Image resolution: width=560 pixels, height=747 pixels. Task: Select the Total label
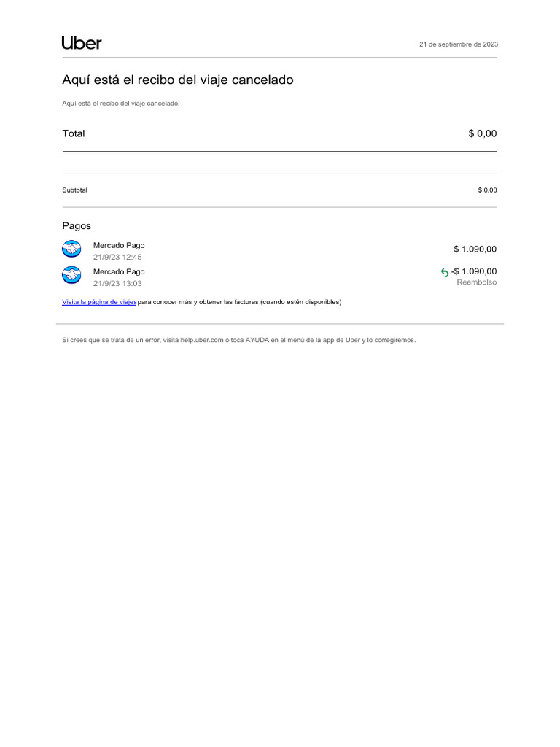[x=74, y=133]
